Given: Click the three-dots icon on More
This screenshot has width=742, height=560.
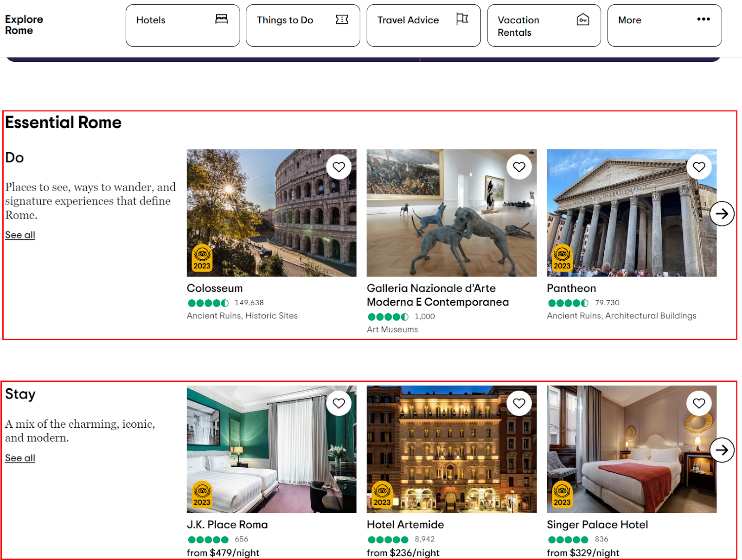Looking at the screenshot, I should tap(704, 19).
